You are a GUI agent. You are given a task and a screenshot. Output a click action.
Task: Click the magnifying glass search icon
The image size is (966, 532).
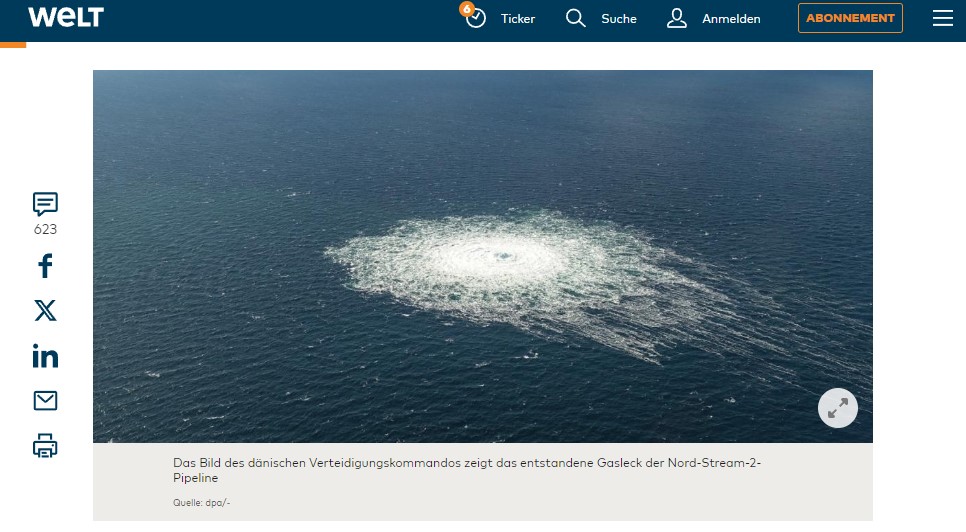[575, 19]
